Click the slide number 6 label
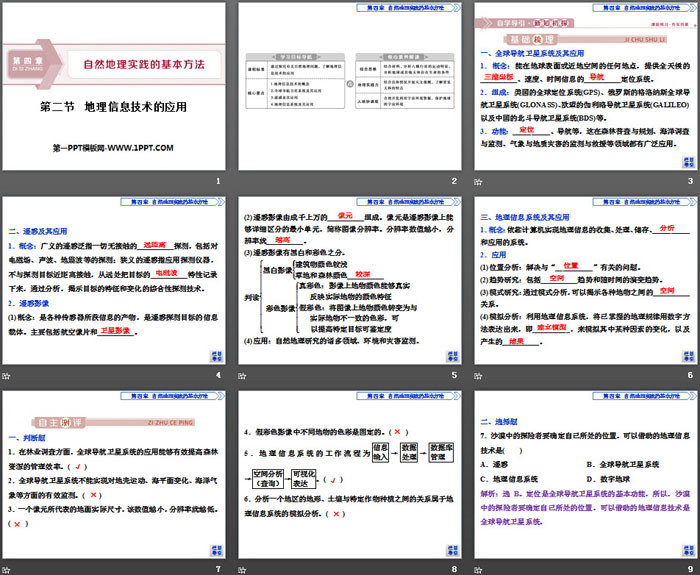The width and height of the screenshot is (700, 575). tap(689, 375)
